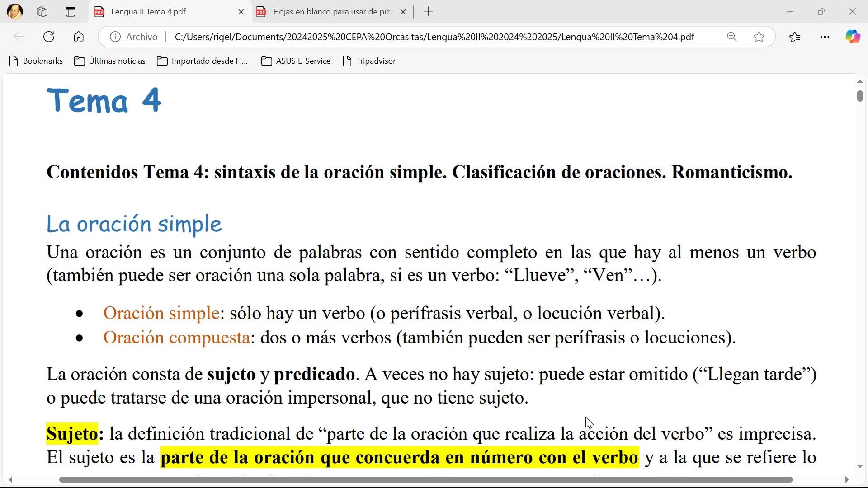
Task: Reload the current PDF page
Action: coord(49,37)
